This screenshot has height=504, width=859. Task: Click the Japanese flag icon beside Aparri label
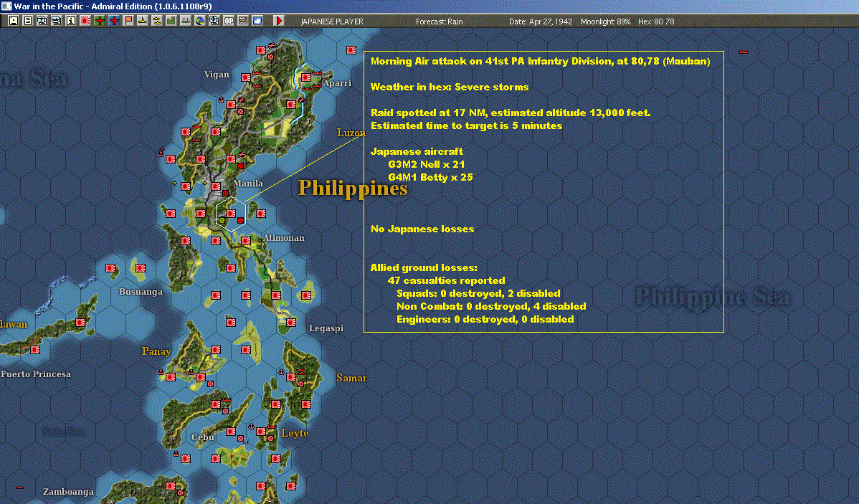click(x=306, y=77)
